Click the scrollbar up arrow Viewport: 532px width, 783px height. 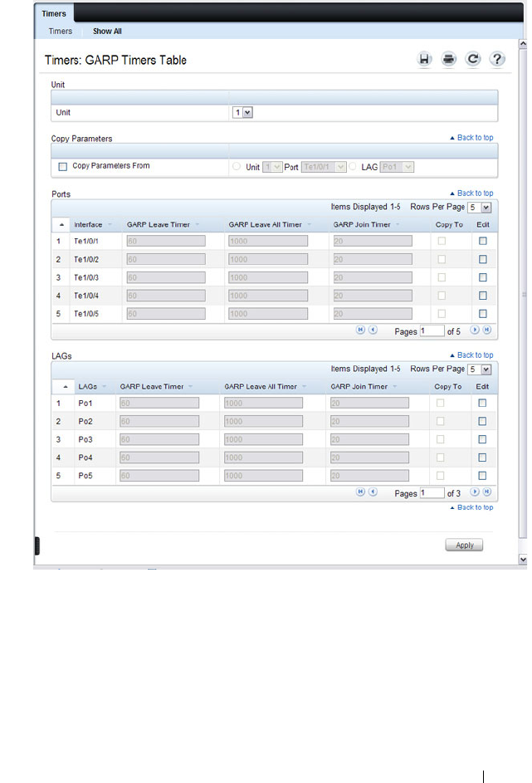click(x=523, y=43)
